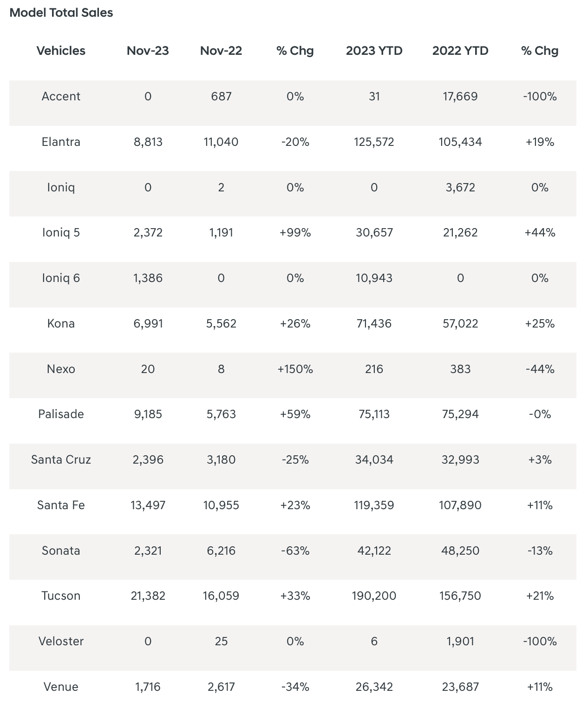Click the Elantra row label
The width and height of the screenshot is (588, 708).
61,142
